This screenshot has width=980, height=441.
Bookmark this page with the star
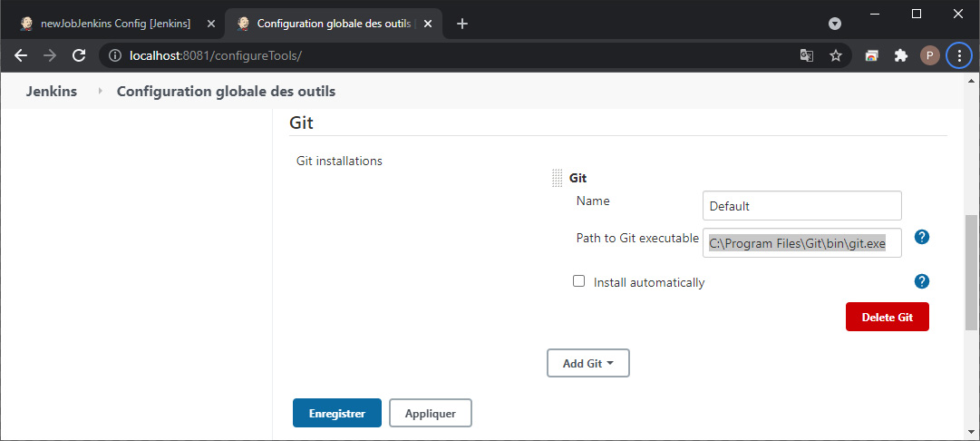click(x=836, y=55)
